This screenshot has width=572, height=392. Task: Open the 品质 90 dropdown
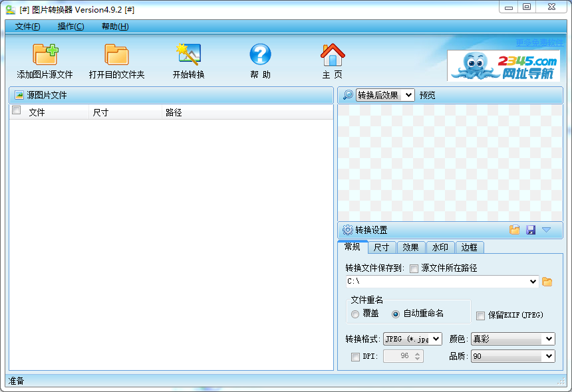coord(513,356)
